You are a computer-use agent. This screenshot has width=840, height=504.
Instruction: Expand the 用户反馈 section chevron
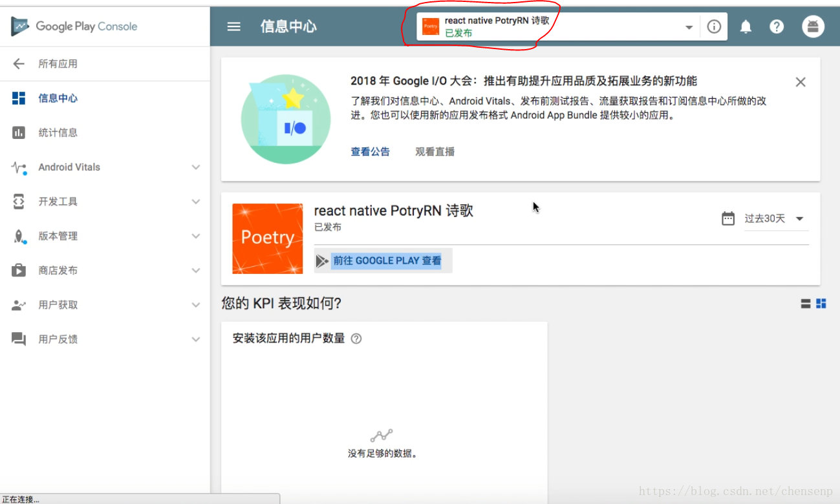pyautogui.click(x=196, y=339)
